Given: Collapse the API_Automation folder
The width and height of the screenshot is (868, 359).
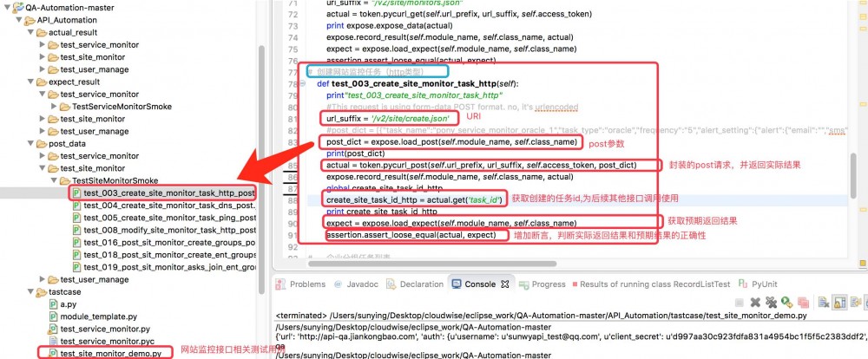Looking at the screenshot, I should [19, 21].
